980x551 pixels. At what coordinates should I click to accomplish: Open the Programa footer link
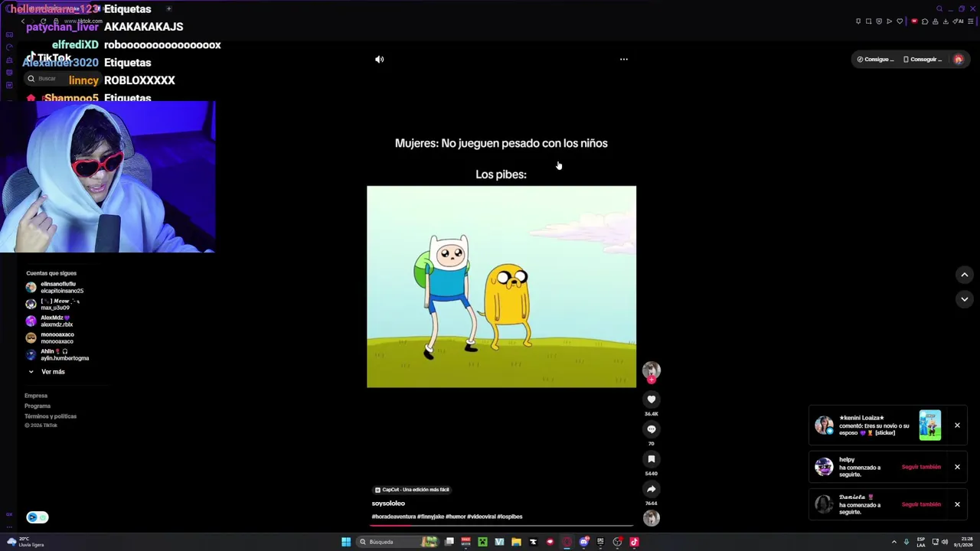pos(38,406)
